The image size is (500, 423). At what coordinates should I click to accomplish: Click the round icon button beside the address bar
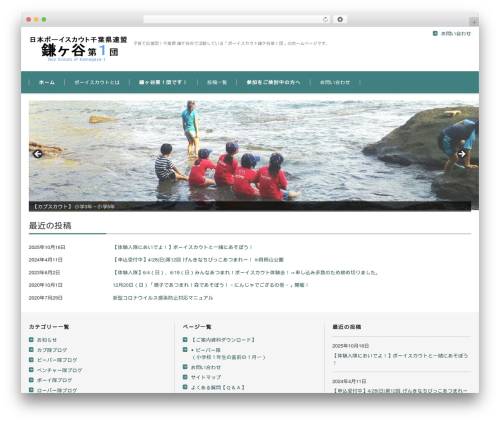[x=340, y=19]
